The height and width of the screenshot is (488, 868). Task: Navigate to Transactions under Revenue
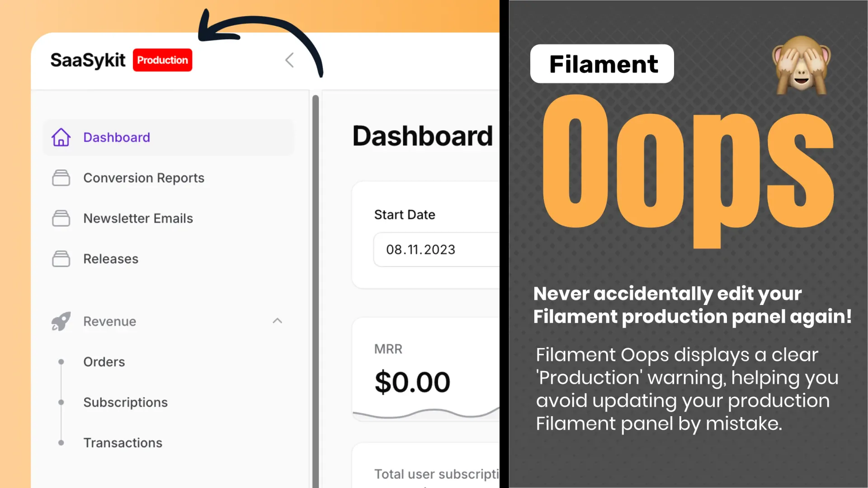click(x=123, y=443)
